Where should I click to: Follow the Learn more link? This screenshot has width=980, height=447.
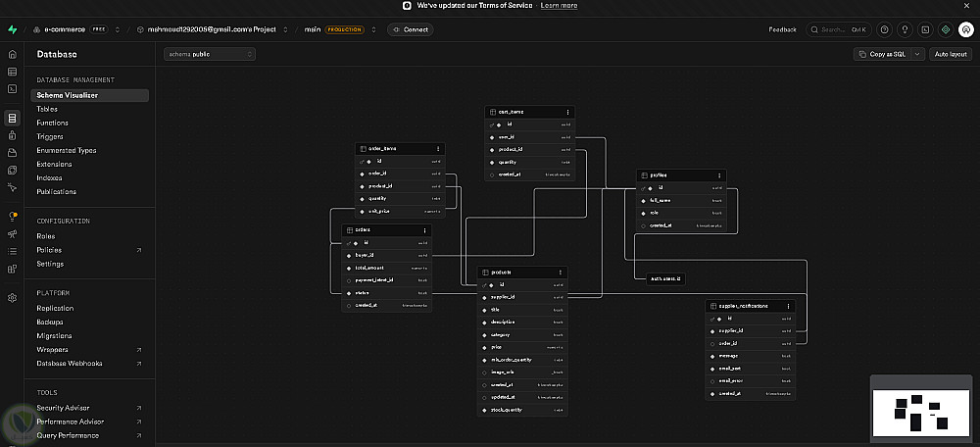559,6
